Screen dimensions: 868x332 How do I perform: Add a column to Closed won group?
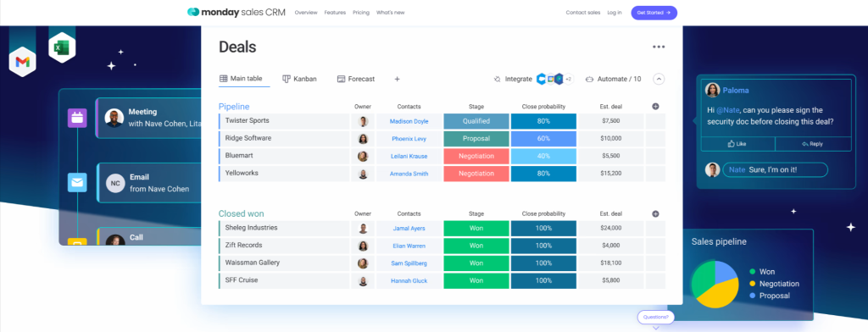point(655,213)
